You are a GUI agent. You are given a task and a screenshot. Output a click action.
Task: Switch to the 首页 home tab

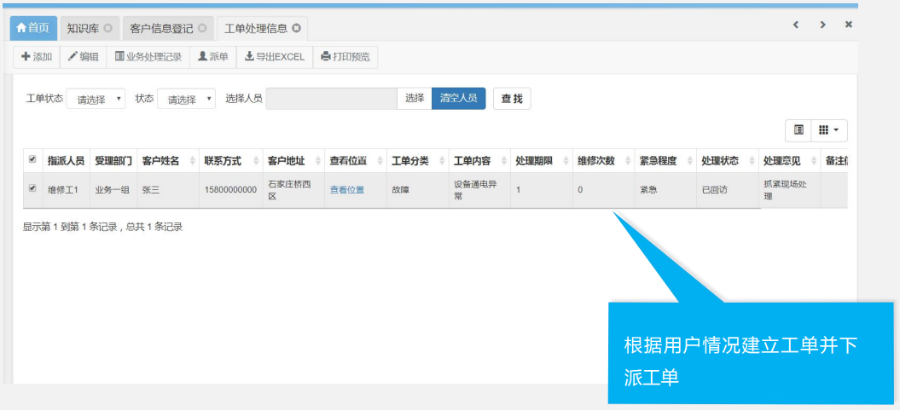31,27
